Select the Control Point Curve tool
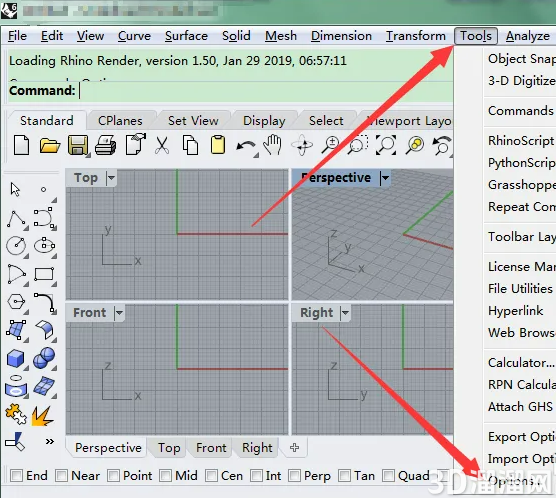The width and height of the screenshot is (556, 498). pyautogui.click(x=44, y=218)
